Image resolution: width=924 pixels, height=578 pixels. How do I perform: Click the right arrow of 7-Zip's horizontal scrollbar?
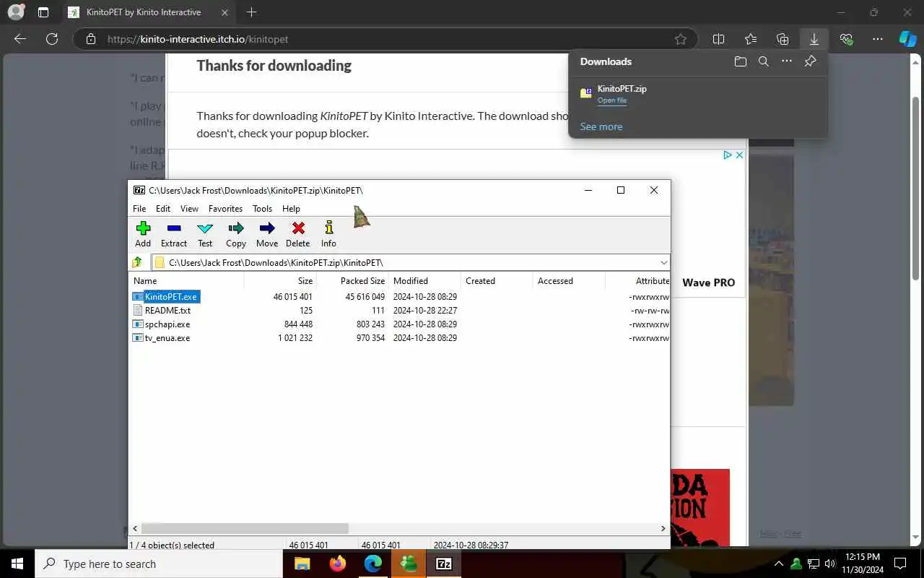663,529
